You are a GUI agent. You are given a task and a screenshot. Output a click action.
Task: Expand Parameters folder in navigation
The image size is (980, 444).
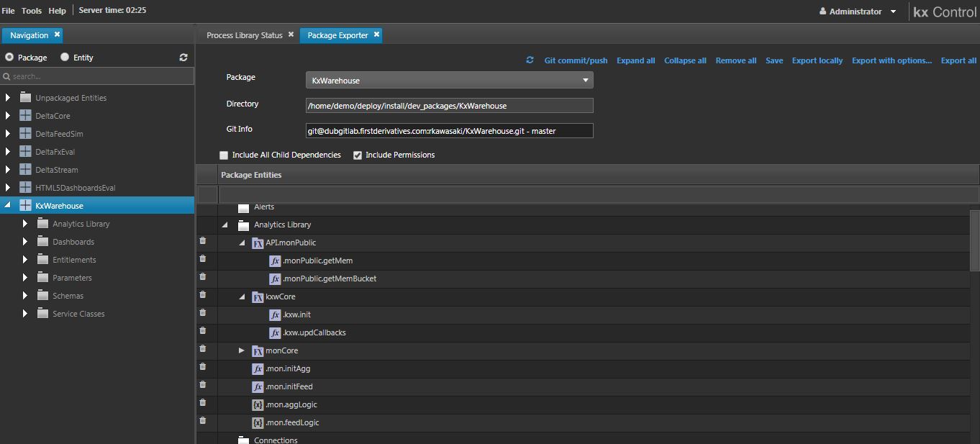click(25, 277)
